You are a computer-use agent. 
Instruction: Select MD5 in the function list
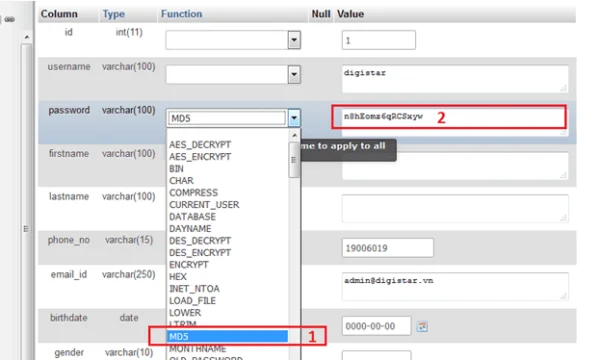pyautogui.click(x=228, y=336)
